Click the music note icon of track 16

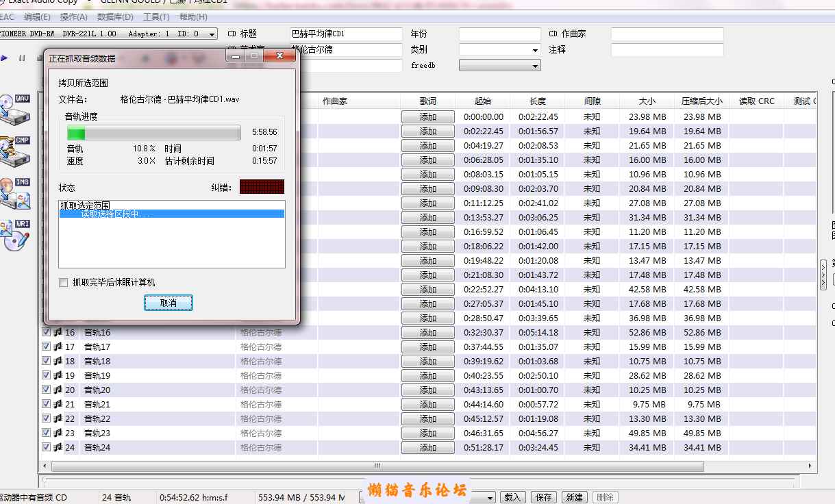pyautogui.click(x=58, y=332)
